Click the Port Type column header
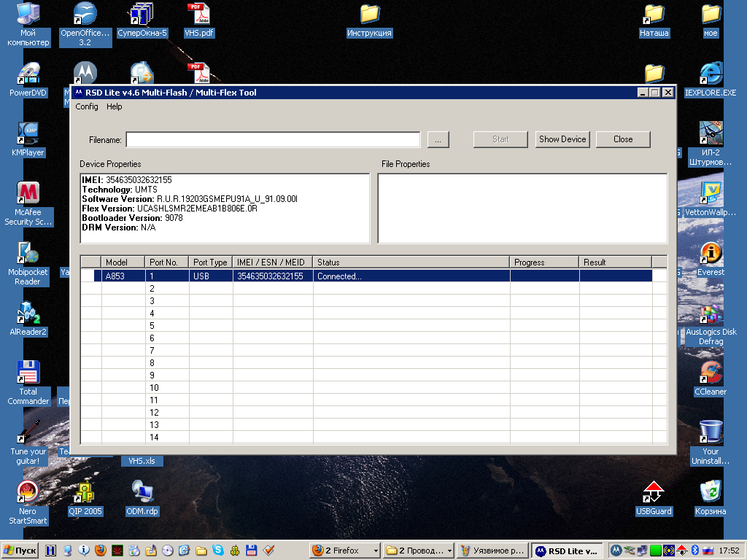 [210, 262]
